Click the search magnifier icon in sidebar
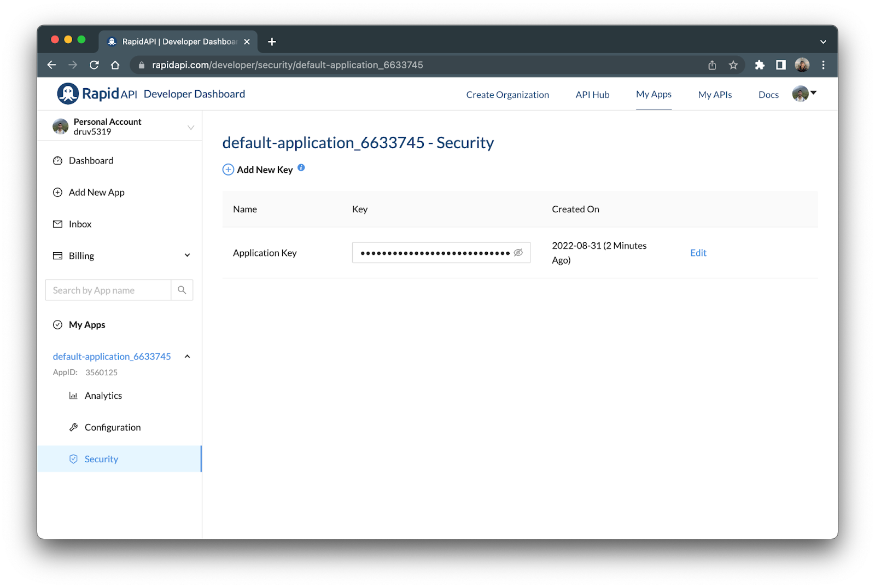 pyautogui.click(x=182, y=290)
